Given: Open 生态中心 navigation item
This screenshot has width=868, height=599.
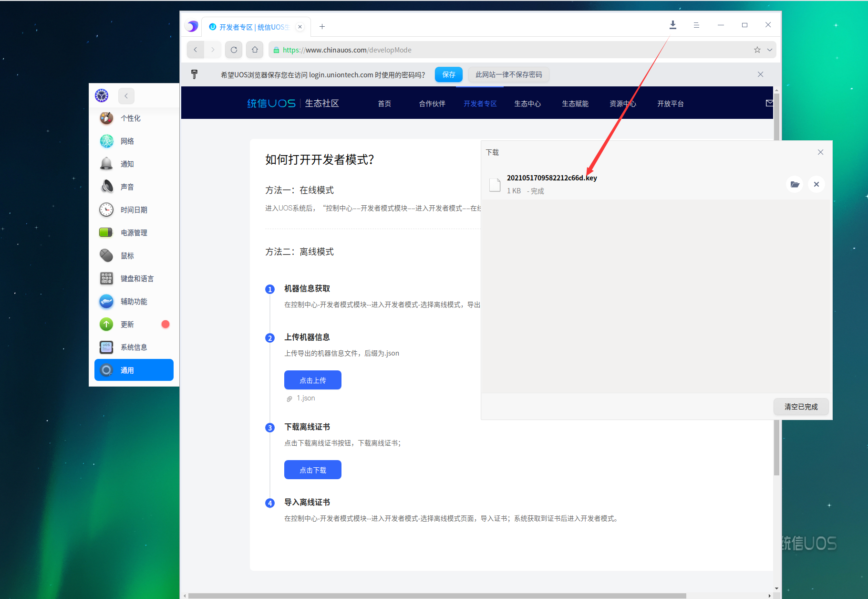Looking at the screenshot, I should (527, 104).
